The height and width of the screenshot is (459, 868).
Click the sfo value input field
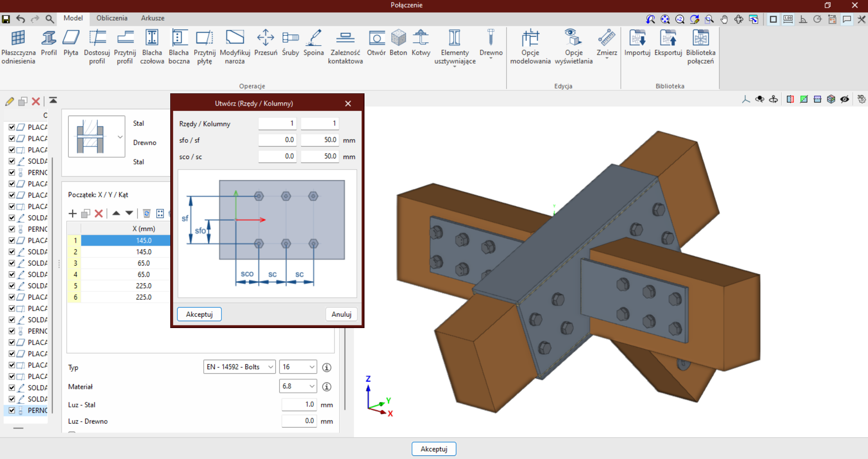277,140
